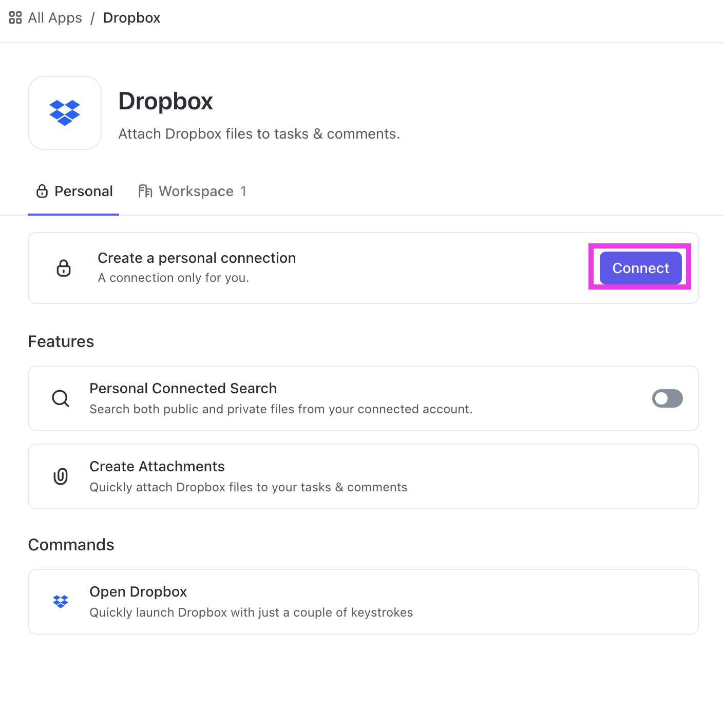Select the personal connection card
This screenshot has height=728, width=723.
308,267
